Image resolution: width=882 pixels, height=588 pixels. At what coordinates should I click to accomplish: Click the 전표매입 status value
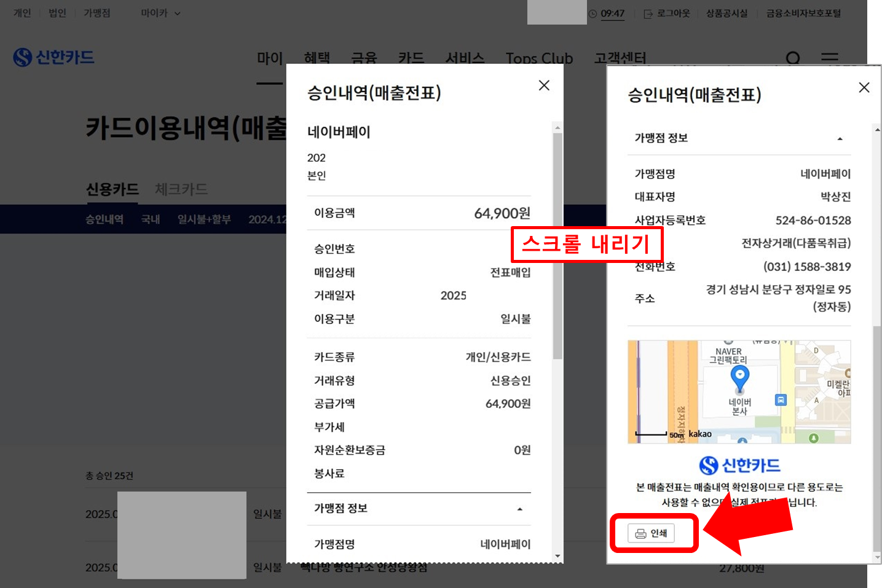point(510,272)
